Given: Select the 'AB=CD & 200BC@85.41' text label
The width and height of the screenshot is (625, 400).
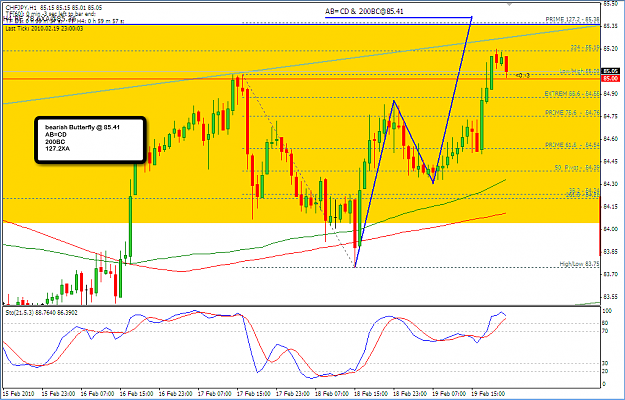Looking at the screenshot, I should point(364,12).
